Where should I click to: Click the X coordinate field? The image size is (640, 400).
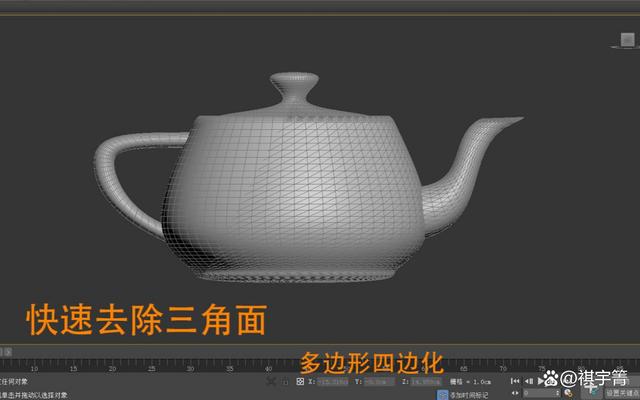coord(332,382)
